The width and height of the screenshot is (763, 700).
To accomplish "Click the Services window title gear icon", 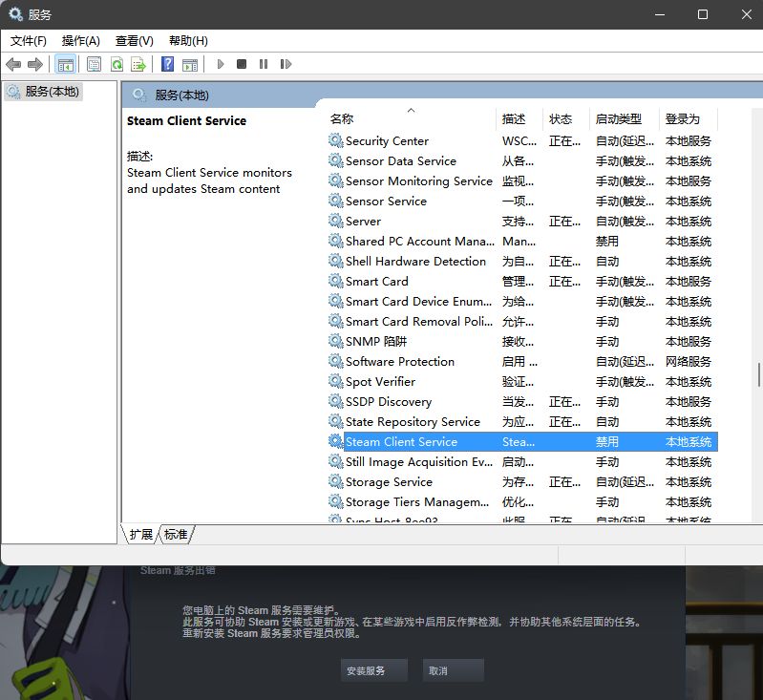I will pos(15,14).
